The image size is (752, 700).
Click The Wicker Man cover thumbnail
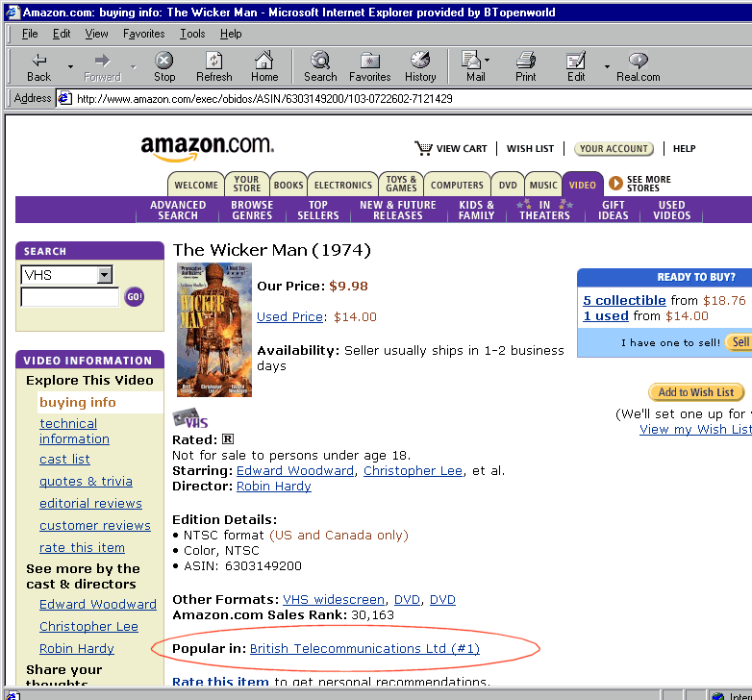(x=214, y=330)
